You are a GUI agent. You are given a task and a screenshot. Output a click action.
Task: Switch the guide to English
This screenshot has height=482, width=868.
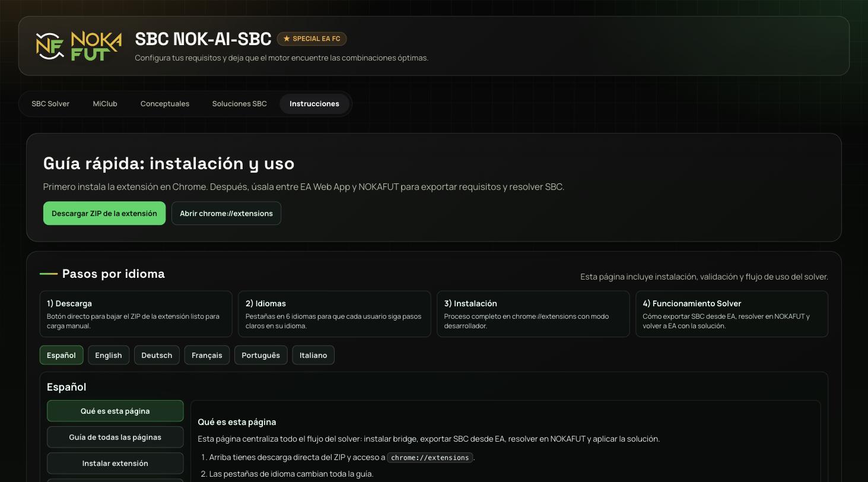point(109,355)
